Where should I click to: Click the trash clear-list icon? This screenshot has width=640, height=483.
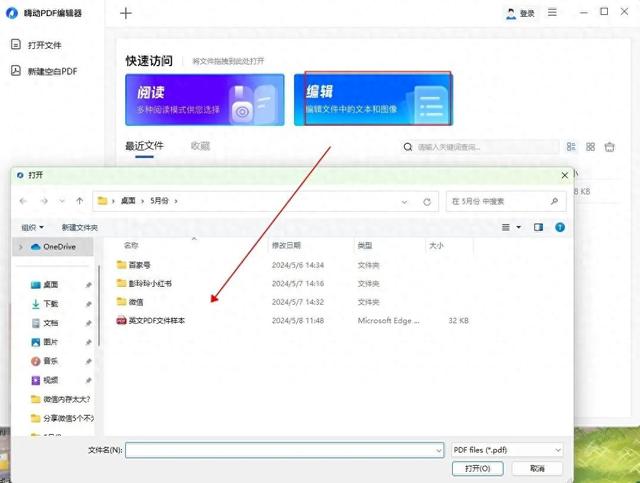click(609, 147)
